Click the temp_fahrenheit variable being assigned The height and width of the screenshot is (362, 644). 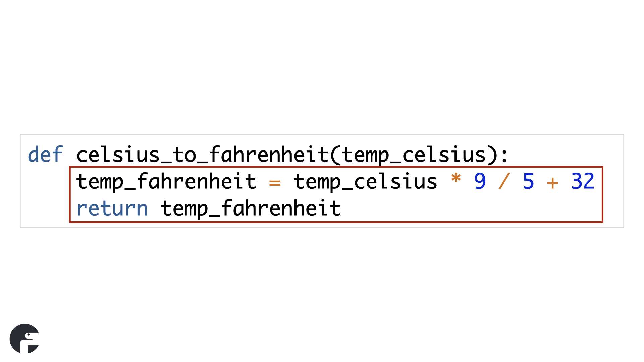pos(166,182)
